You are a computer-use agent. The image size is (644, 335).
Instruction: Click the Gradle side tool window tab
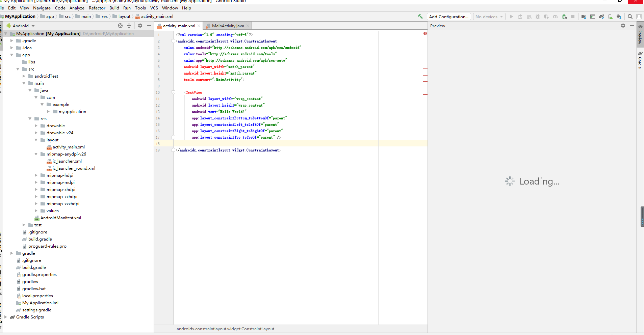click(640, 60)
